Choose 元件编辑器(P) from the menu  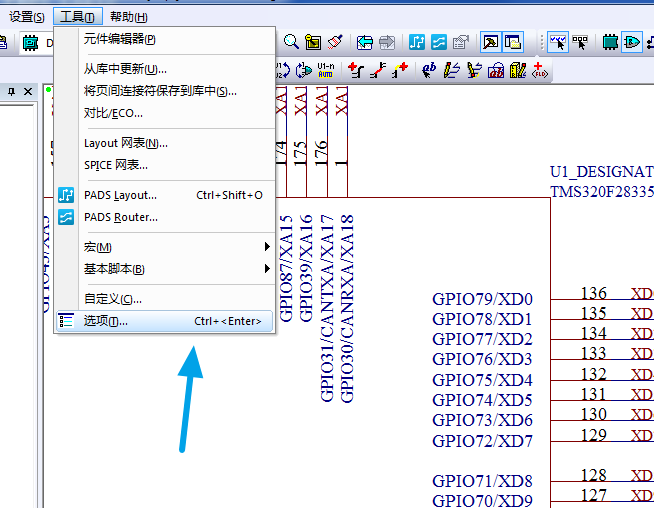click(x=165, y=39)
